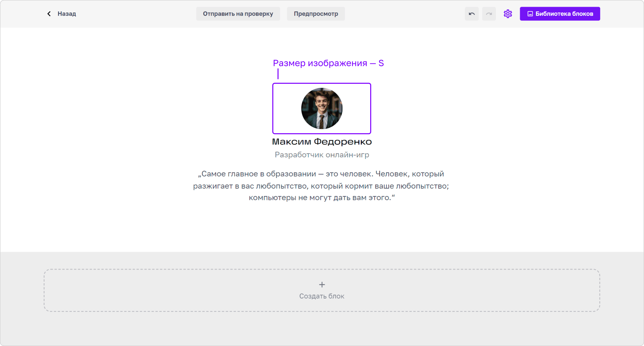
Task: Open the Предпросмотр preview
Action: coord(316,14)
